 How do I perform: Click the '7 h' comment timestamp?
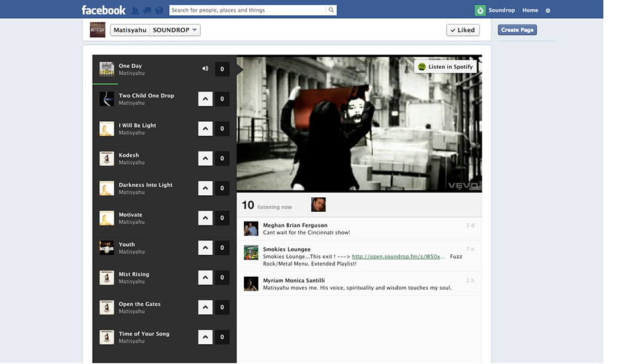(x=470, y=250)
